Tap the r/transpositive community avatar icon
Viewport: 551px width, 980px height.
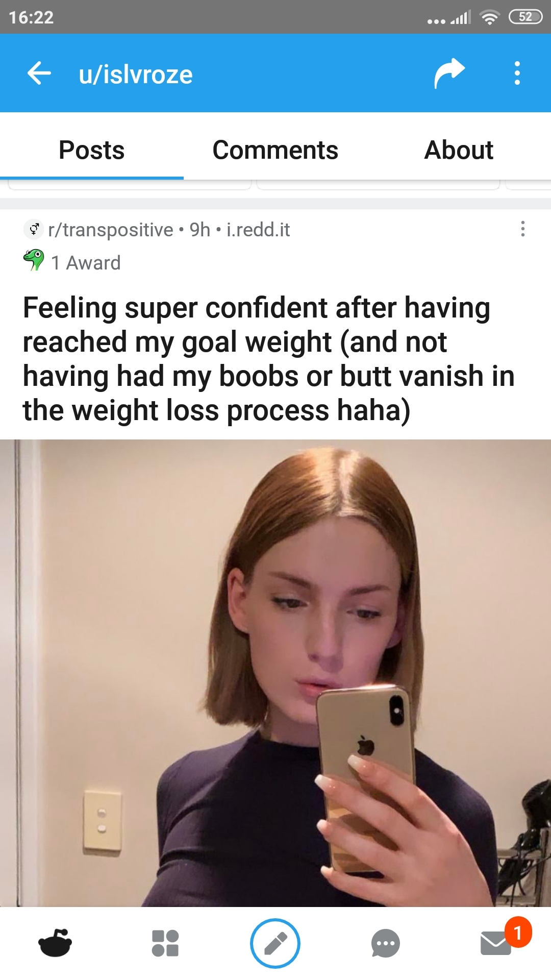pos(34,229)
